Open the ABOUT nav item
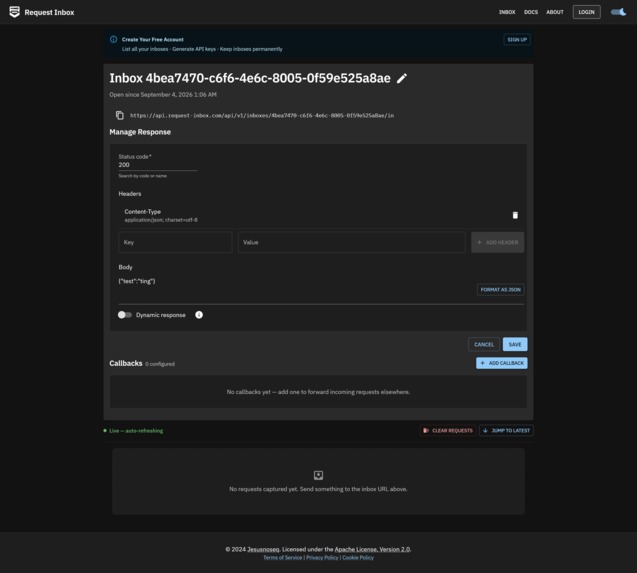The image size is (637, 573). click(x=555, y=12)
